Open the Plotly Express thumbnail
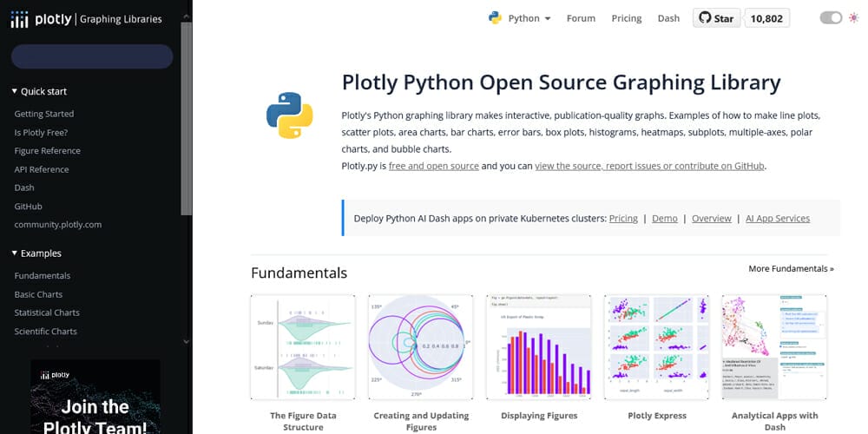Screen dimensions: 868x434 [x=656, y=347]
